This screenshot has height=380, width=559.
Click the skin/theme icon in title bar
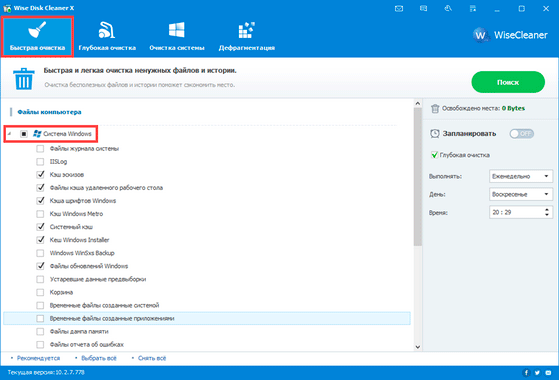448,9
